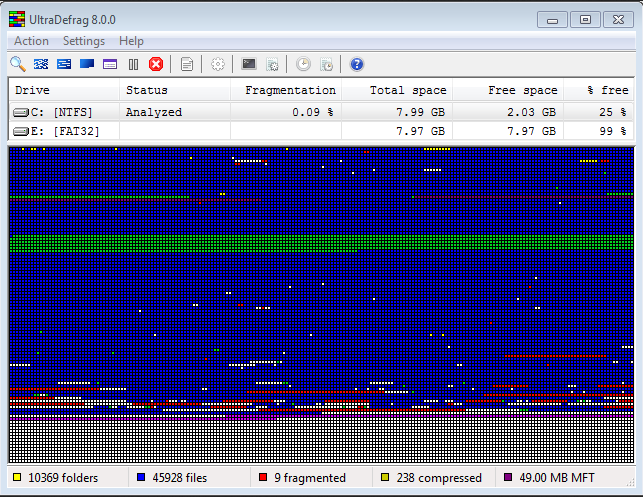The height and width of the screenshot is (497, 643).
Task: Sort by the Drive column header
Action: (64, 90)
